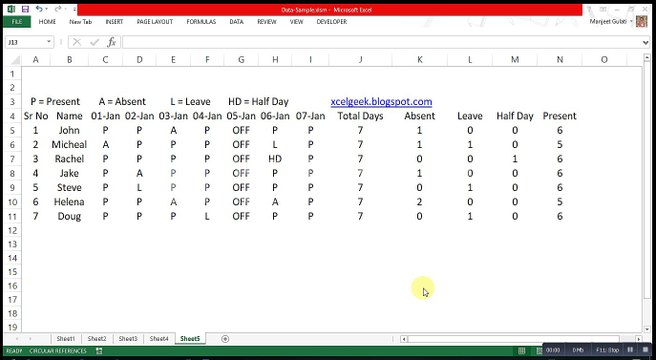Switch to the Sheet3 tab

click(128, 339)
